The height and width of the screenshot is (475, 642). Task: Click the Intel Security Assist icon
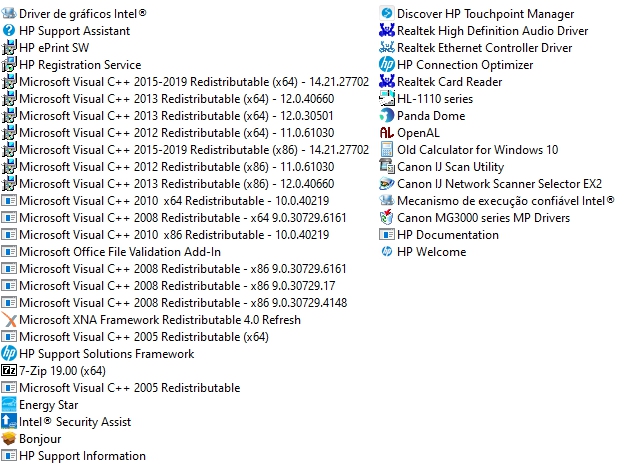(x=9, y=421)
